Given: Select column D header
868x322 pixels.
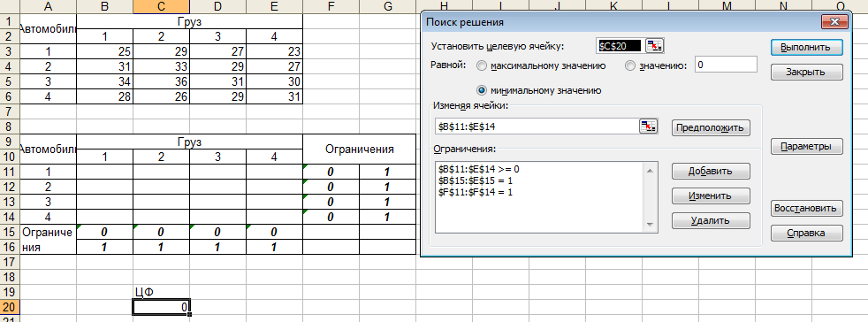Looking at the screenshot, I should pyautogui.click(x=217, y=6).
